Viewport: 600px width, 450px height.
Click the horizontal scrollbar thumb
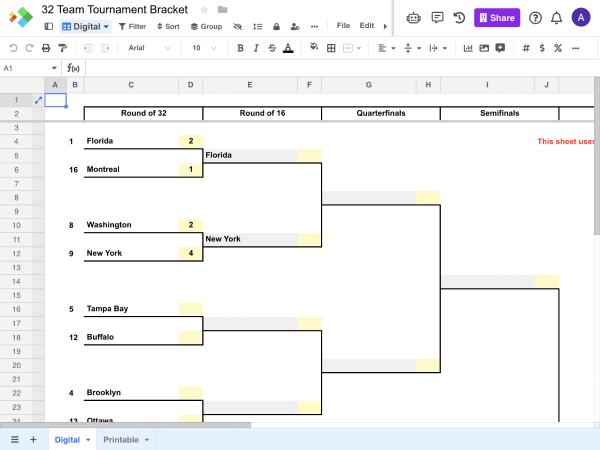[126, 425]
